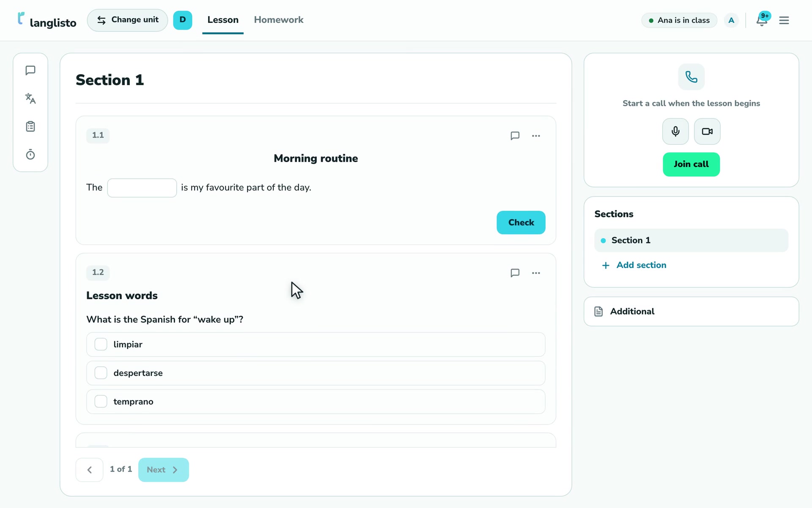Click the 1.2 exercise number badge

pos(98,272)
